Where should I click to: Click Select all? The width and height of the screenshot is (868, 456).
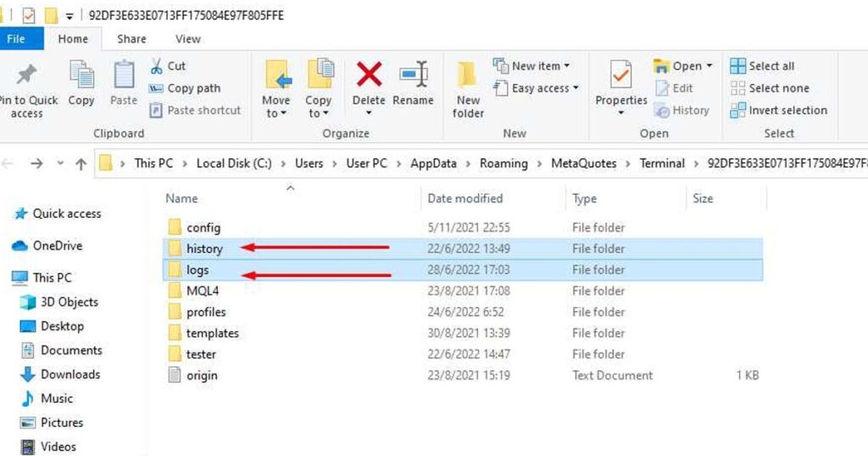pyautogui.click(x=762, y=66)
